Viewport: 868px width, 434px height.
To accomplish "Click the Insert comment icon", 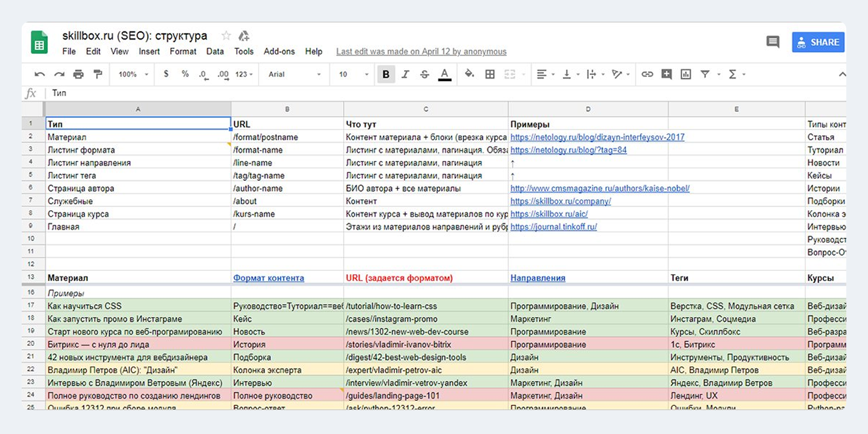I will [666, 75].
